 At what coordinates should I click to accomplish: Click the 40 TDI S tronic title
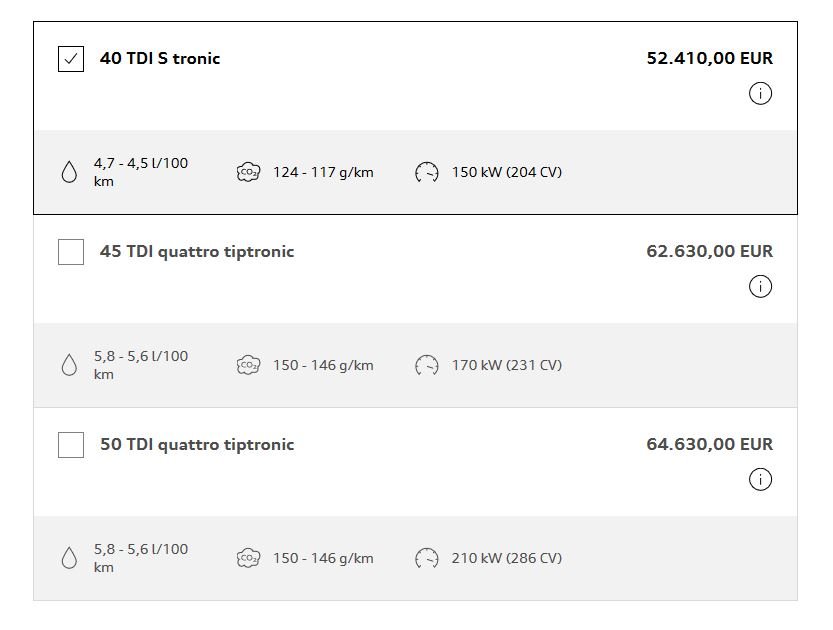click(160, 58)
